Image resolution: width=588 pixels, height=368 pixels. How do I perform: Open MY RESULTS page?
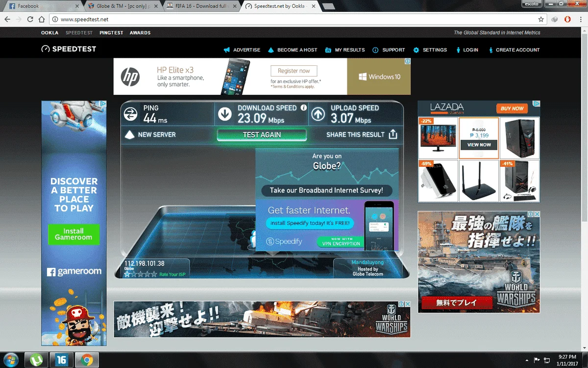[x=345, y=50]
